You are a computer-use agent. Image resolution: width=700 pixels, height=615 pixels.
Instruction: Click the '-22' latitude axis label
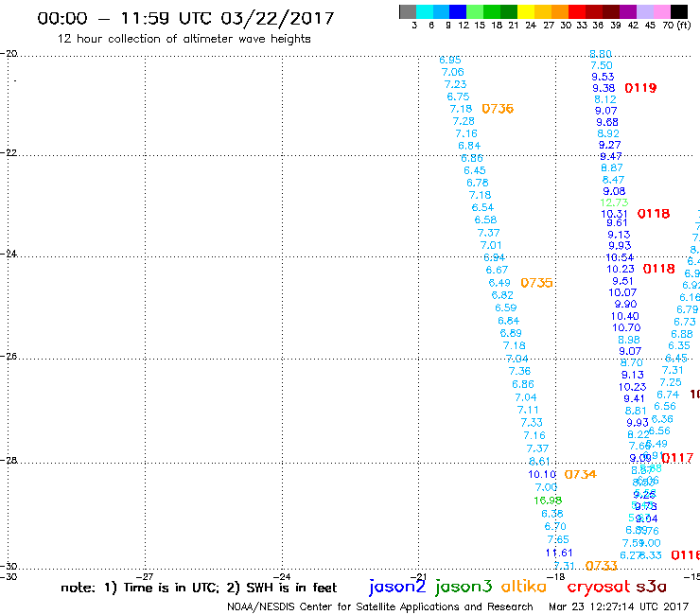9,152
